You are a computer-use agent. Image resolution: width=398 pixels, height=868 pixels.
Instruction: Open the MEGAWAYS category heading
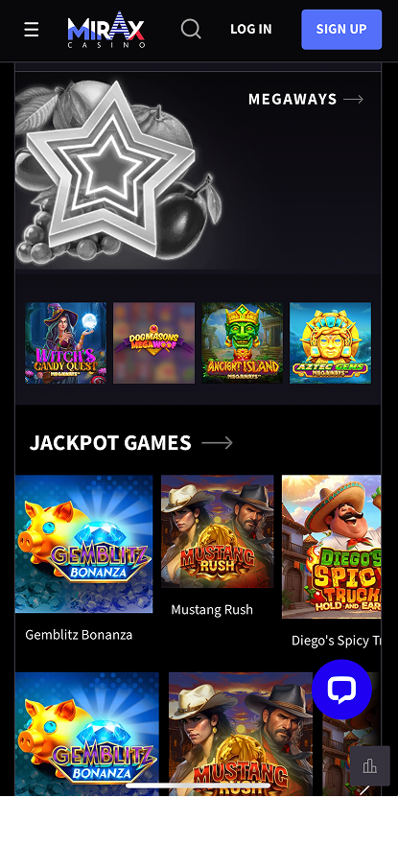click(x=293, y=99)
